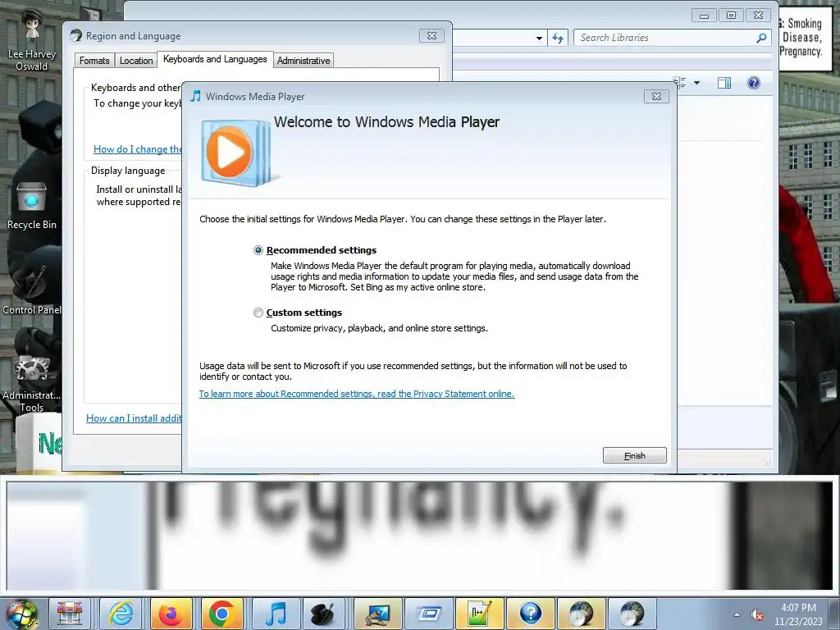Select the Recommended settings radio button

pyautogui.click(x=258, y=250)
